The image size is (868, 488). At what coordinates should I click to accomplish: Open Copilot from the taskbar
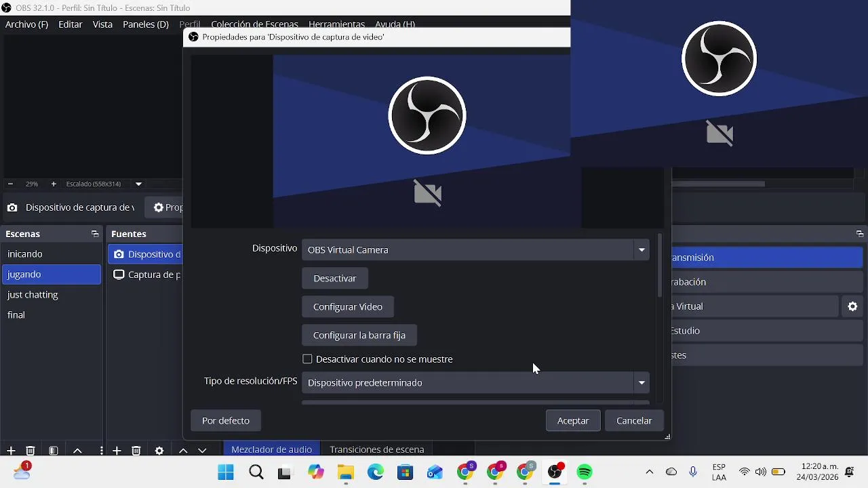315,472
